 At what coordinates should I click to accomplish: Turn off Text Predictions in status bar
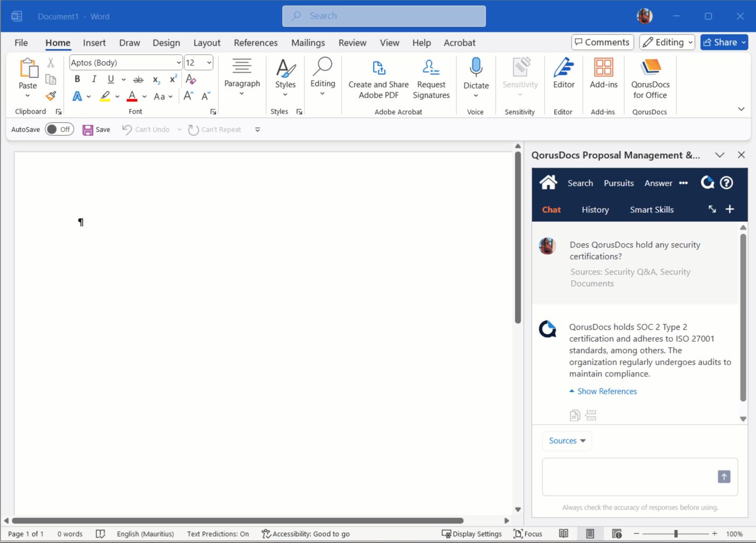(218, 533)
